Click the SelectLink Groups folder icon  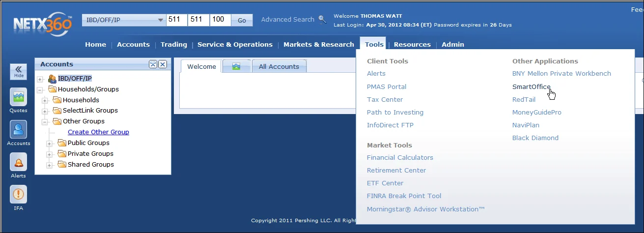[x=57, y=111]
